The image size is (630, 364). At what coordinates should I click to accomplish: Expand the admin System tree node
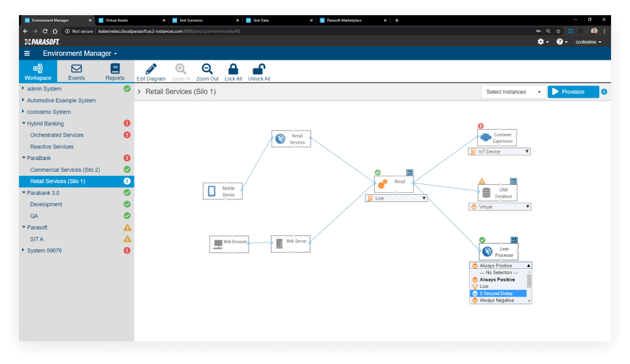coord(23,89)
